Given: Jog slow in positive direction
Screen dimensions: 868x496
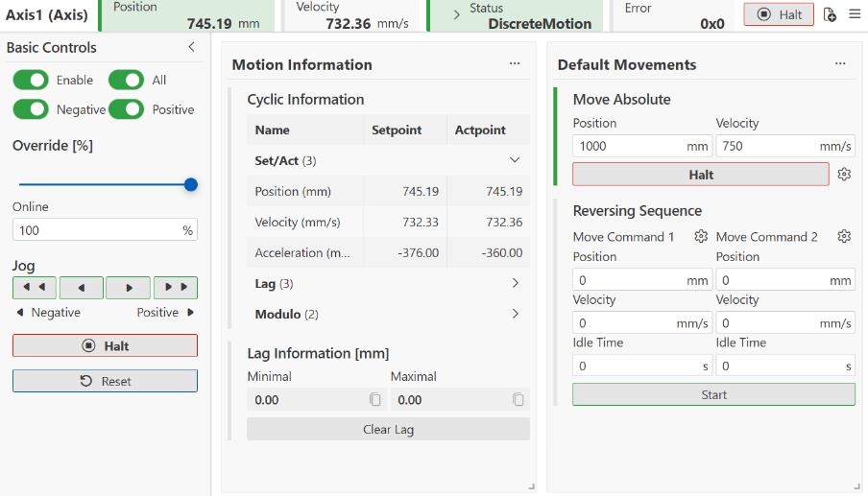Looking at the screenshot, I should pyautogui.click(x=129, y=288).
